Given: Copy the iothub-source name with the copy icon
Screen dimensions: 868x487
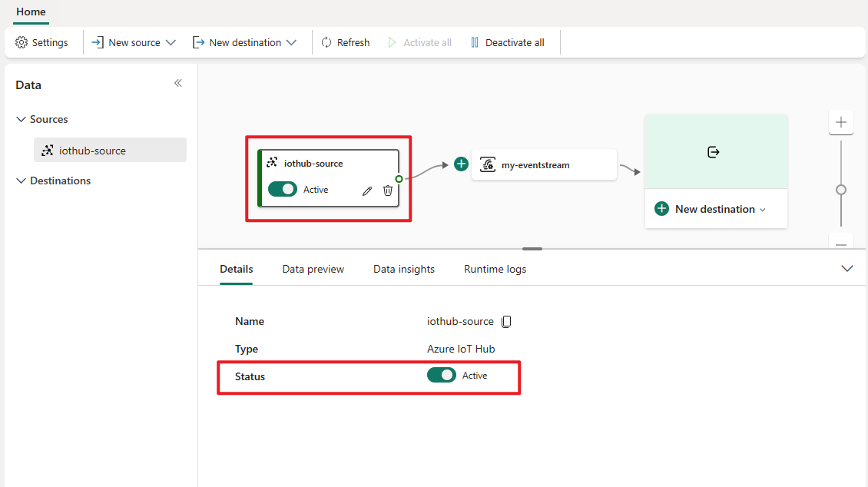Looking at the screenshot, I should point(506,322).
